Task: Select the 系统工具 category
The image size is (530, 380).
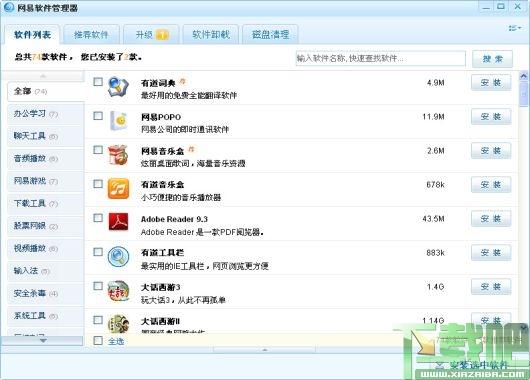Action: point(45,316)
